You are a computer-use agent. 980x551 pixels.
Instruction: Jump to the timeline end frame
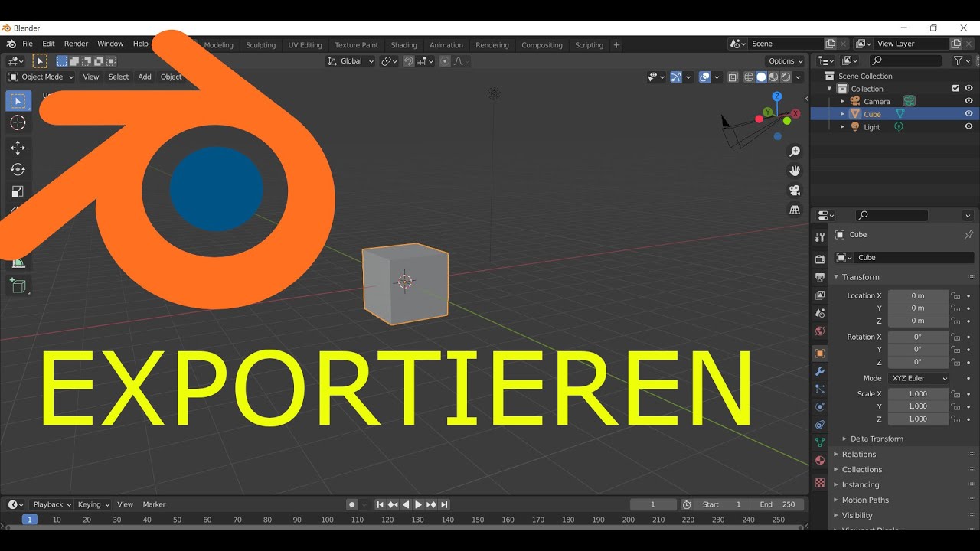click(444, 504)
